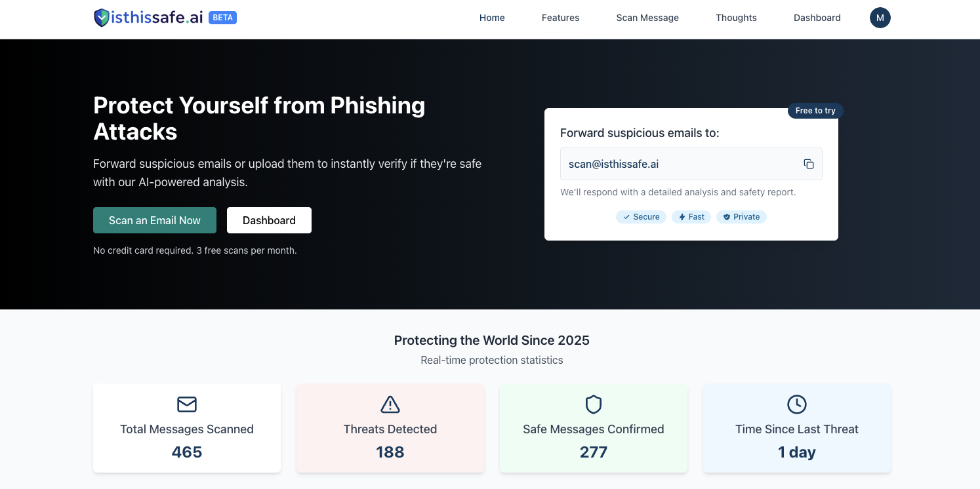Select the scan@isthissafe.ai email field
Image resolution: width=980 pixels, height=489 pixels.
click(x=691, y=164)
